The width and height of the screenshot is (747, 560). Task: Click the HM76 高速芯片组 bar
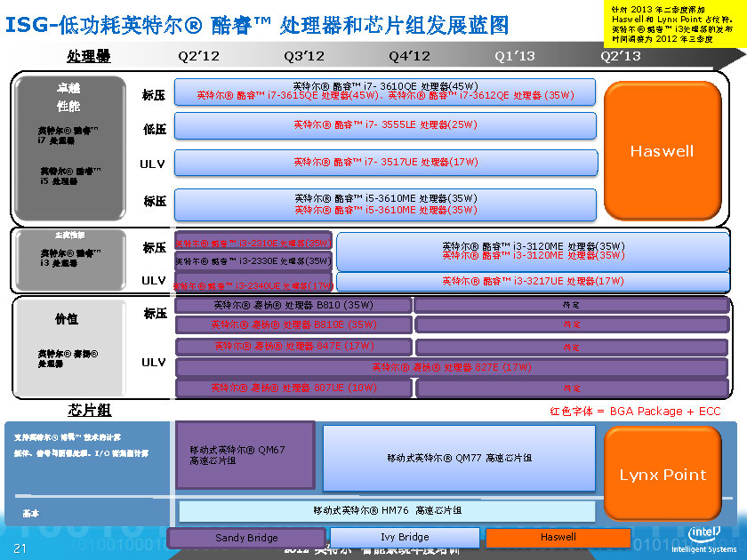coord(387,510)
